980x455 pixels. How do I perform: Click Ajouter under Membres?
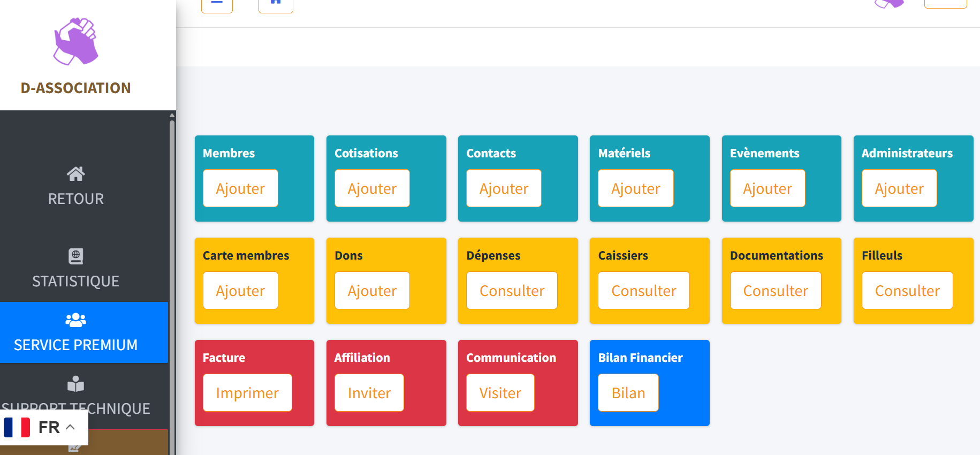[x=240, y=188]
